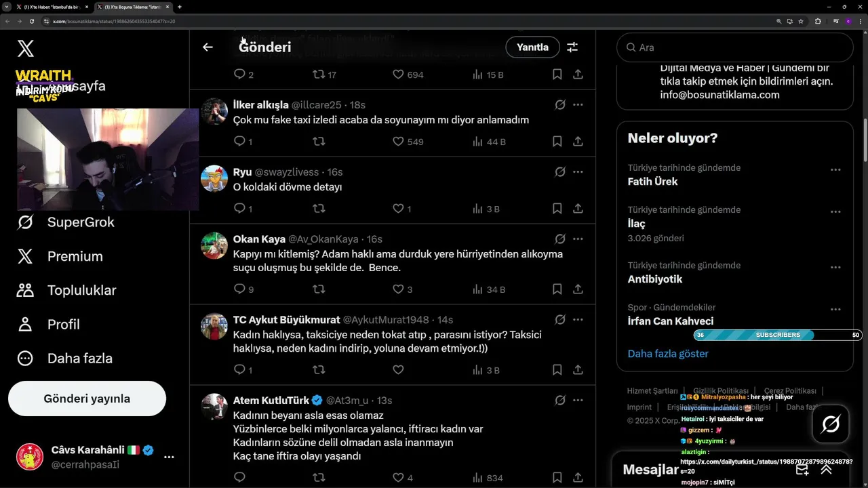Open the Hizmet Şartları footer link
Viewport: 868px width, 488px height.
(652, 391)
